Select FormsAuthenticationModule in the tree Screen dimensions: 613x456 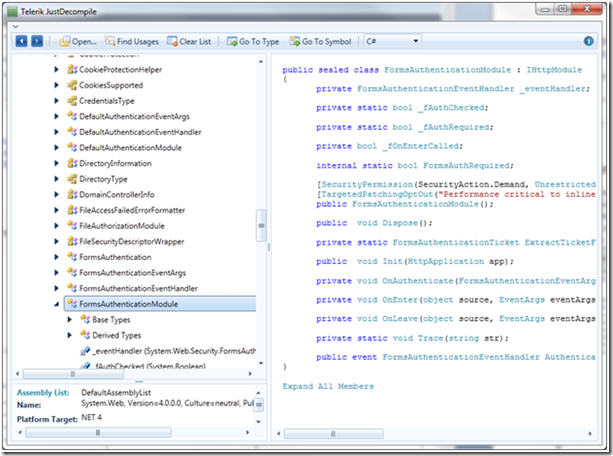click(x=160, y=304)
